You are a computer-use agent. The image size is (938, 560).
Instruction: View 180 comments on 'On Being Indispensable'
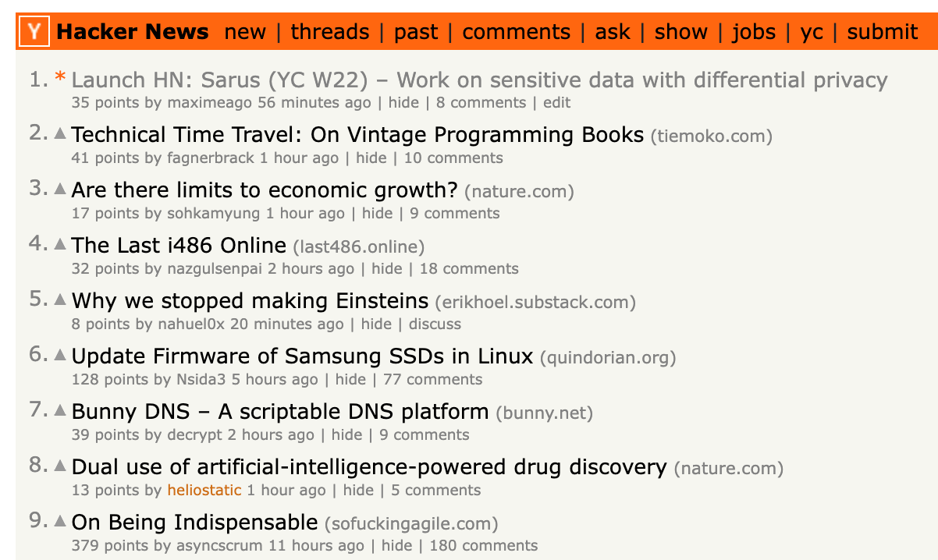[x=483, y=546]
